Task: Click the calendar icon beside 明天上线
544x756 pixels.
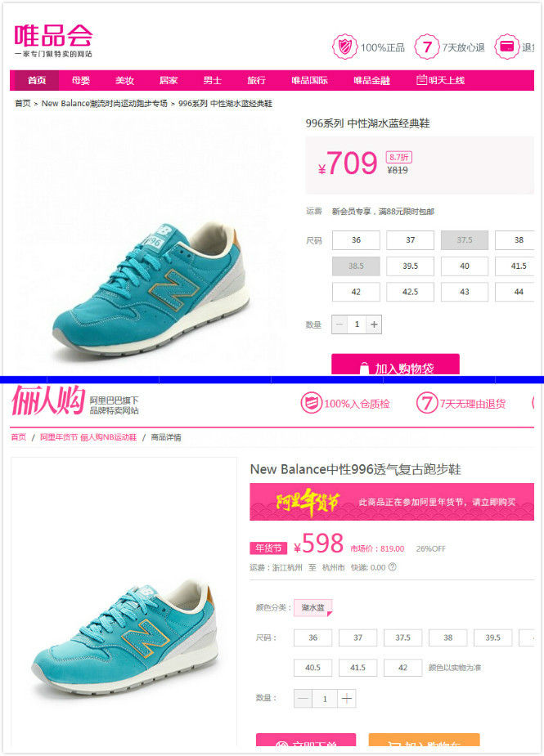Action: click(x=421, y=80)
